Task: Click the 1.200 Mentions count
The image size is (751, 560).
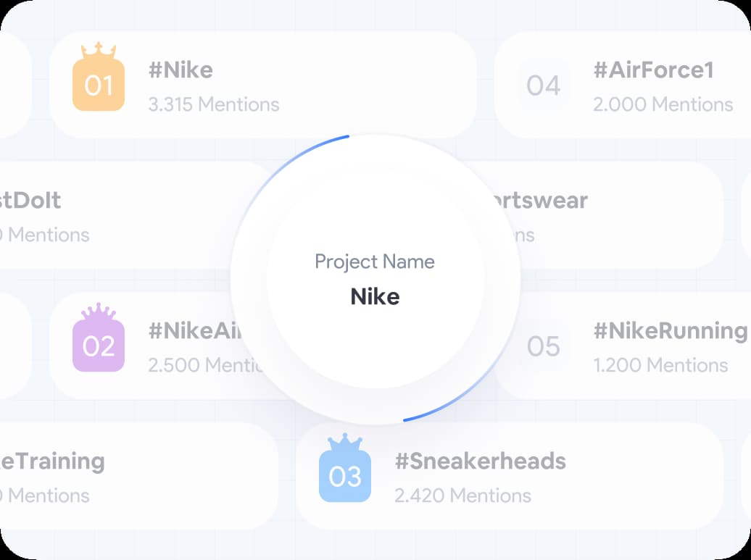Action: point(660,365)
